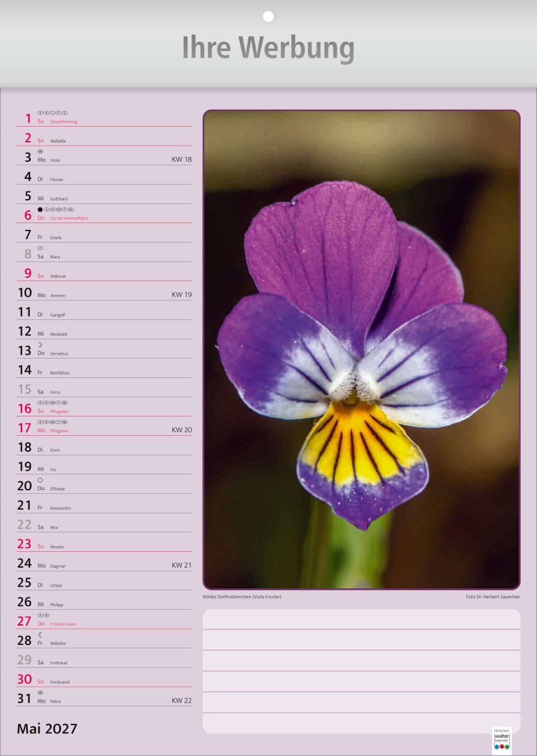Click the Pfingsten label on day 16
This screenshot has height=756, width=537.
pos(59,411)
